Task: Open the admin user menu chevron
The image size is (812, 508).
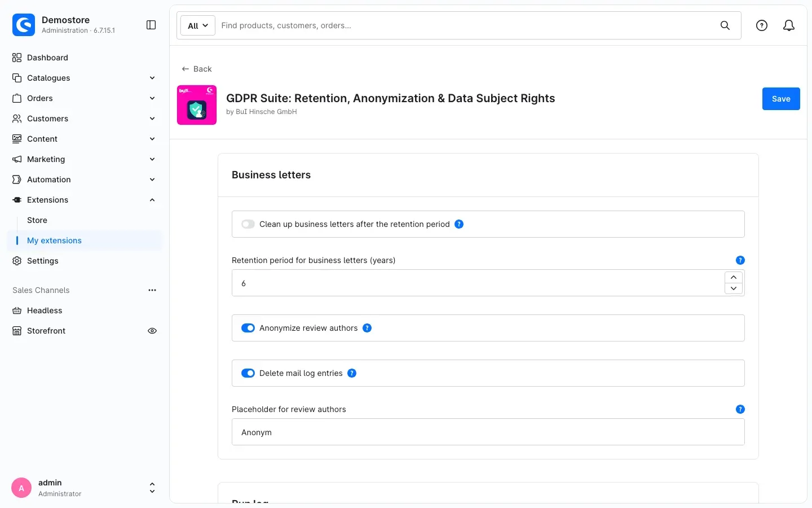Action: pyautogui.click(x=152, y=488)
